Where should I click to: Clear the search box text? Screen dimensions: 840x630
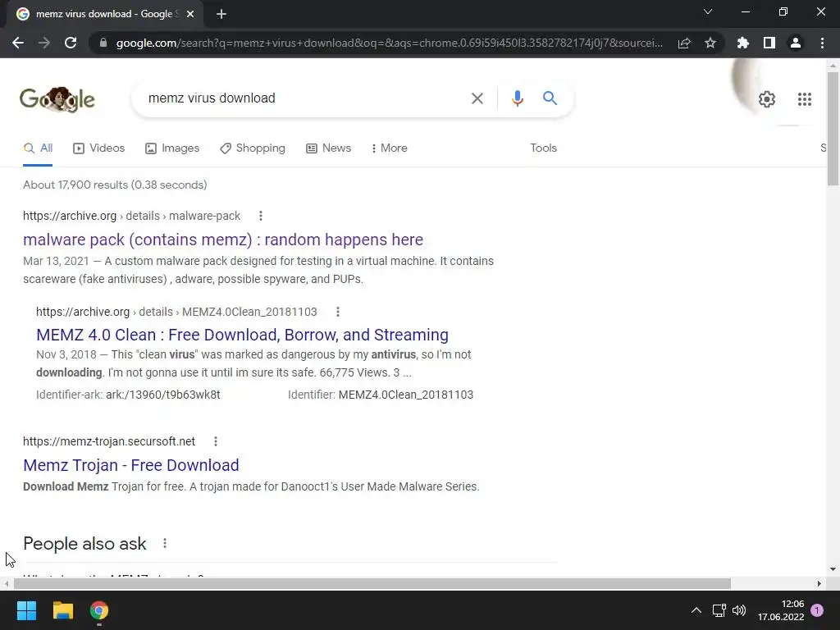[x=477, y=98]
